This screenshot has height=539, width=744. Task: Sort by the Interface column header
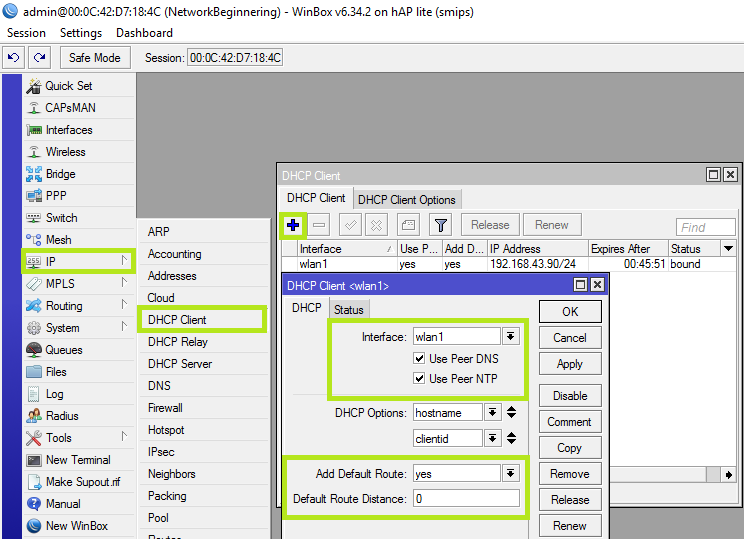coord(347,249)
